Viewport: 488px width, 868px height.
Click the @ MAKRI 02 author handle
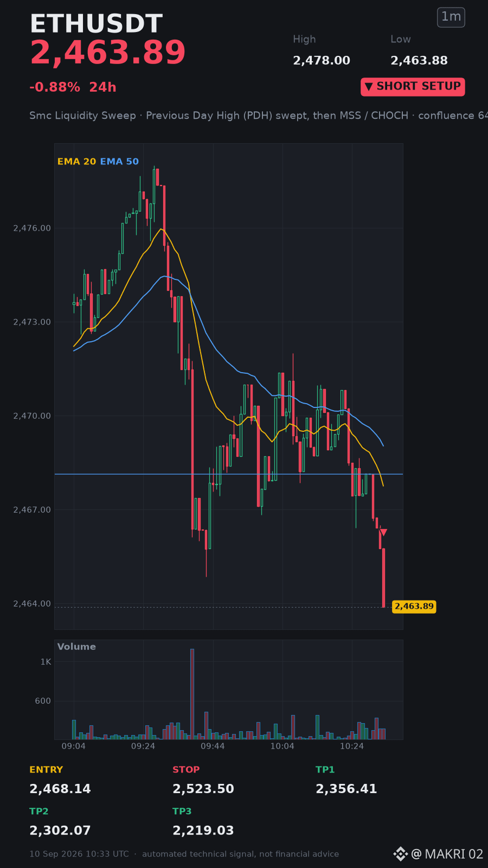tap(447, 854)
